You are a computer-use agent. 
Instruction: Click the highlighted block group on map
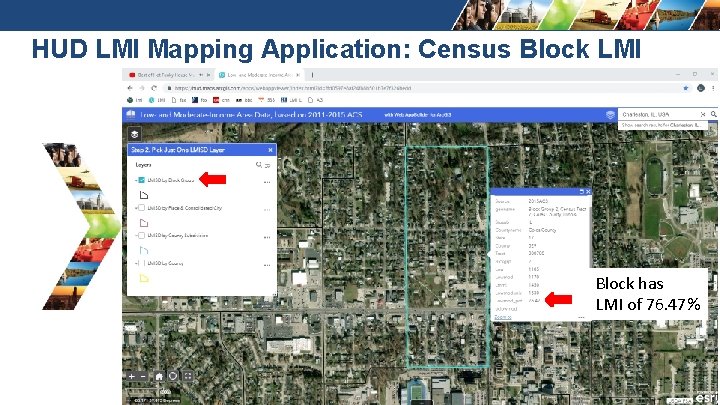click(x=447, y=257)
